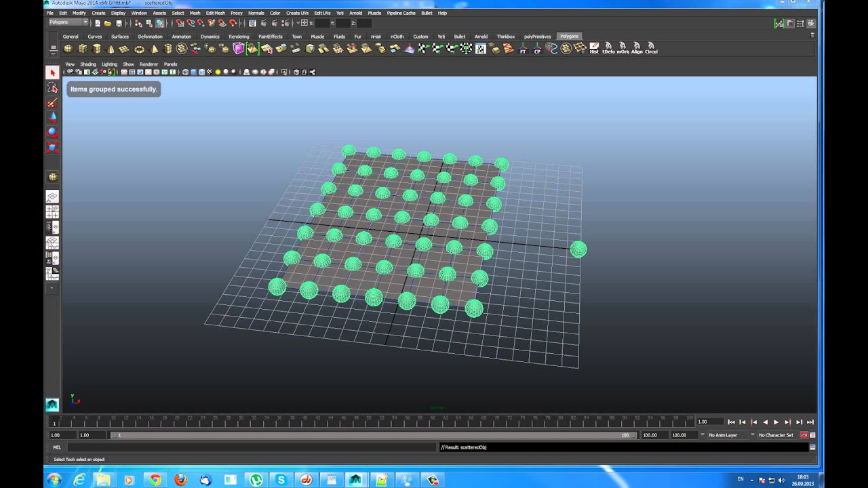The image size is (868, 488).
Task: Click the purple cube shelf icon
Action: [x=238, y=49]
